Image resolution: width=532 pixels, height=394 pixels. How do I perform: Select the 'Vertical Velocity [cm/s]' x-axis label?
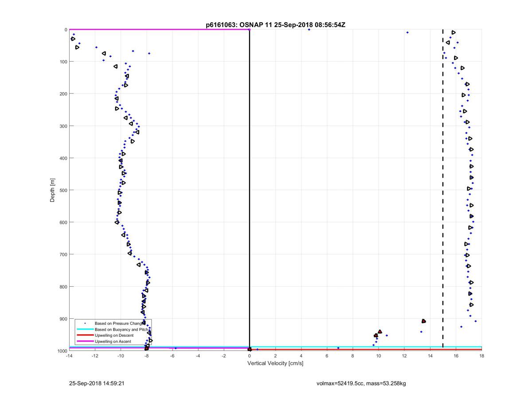tap(275, 363)
